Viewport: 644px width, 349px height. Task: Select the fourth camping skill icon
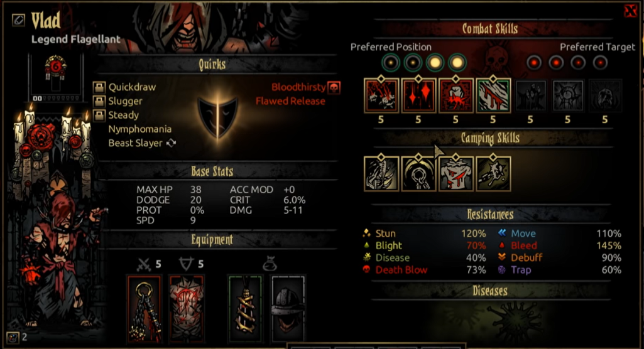[x=493, y=173]
